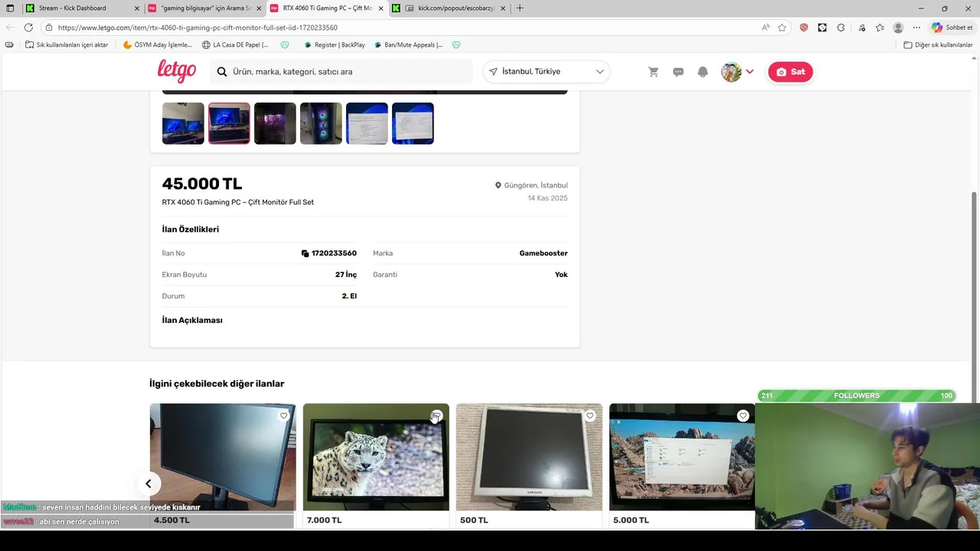Click the Güngören, İstanbul location text

[x=531, y=185]
